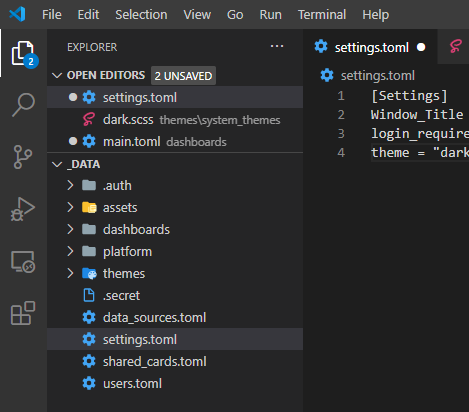Open the Selection menu

[141, 15]
